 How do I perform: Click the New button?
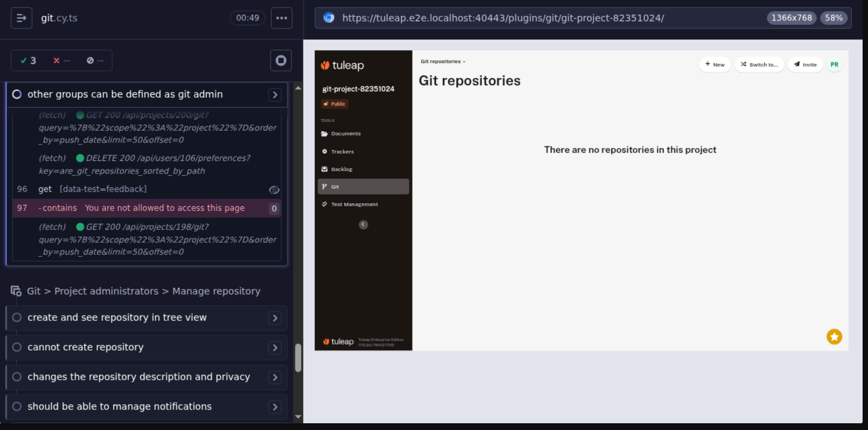[715, 65]
